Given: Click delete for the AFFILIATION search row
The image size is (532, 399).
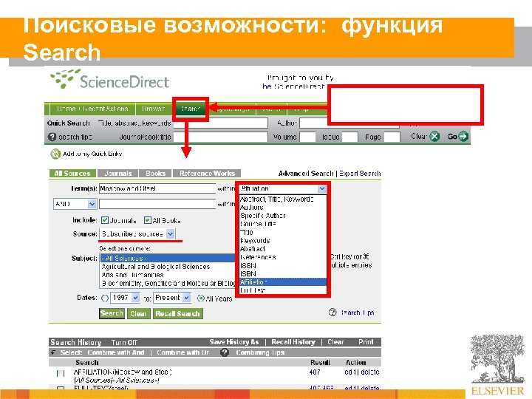Looking at the screenshot, I should [x=370, y=372].
